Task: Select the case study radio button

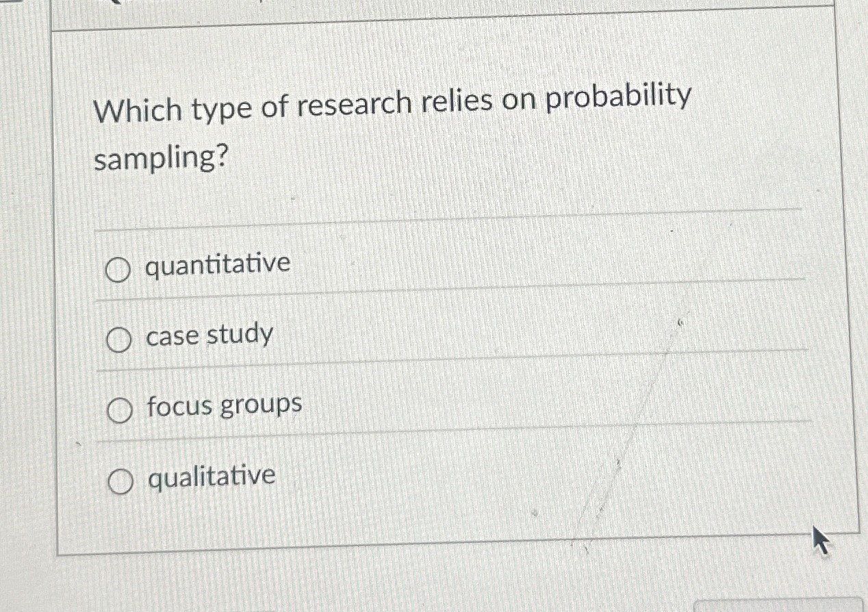Action: pyautogui.click(x=118, y=340)
